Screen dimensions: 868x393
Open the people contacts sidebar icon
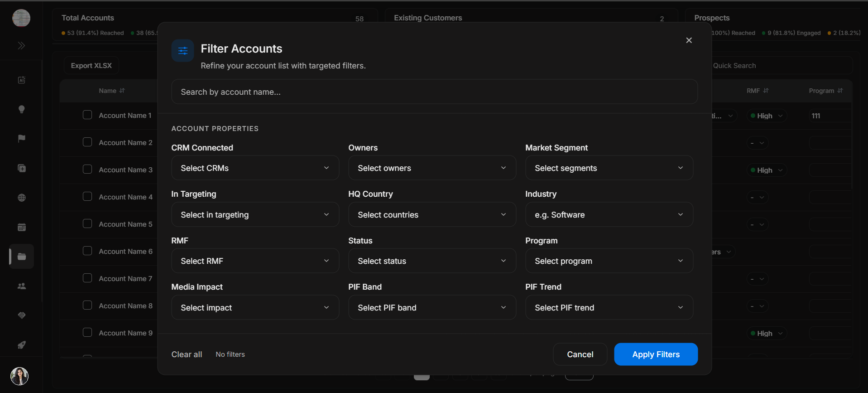(21, 286)
